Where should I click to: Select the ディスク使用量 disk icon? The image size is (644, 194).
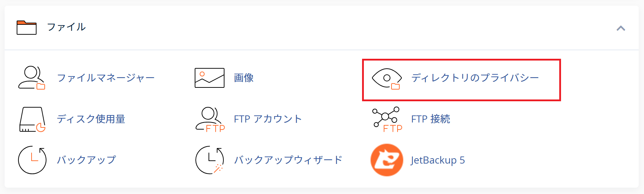(32, 119)
